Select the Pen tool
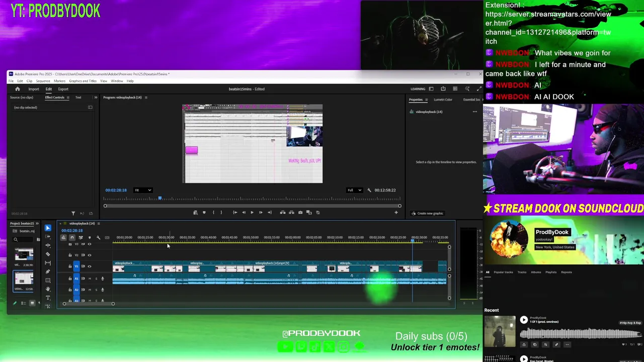This screenshot has width=644, height=362. [48, 271]
